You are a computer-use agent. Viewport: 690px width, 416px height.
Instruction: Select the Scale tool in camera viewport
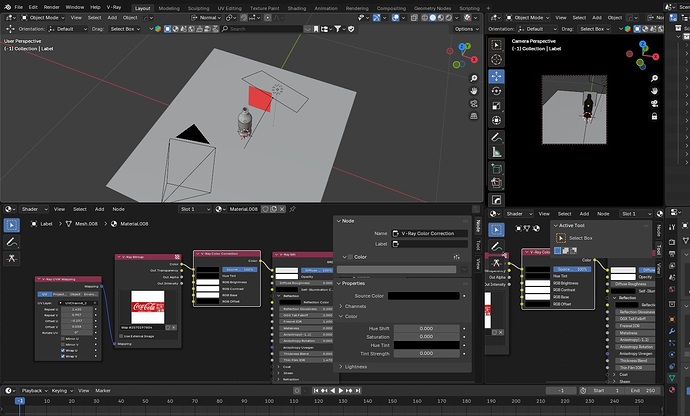[496, 106]
